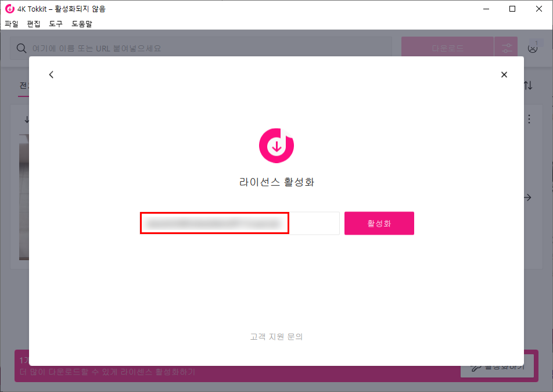Click the 4K Tokkit title bar app icon
Screen dimensions: 553x392
9,9
